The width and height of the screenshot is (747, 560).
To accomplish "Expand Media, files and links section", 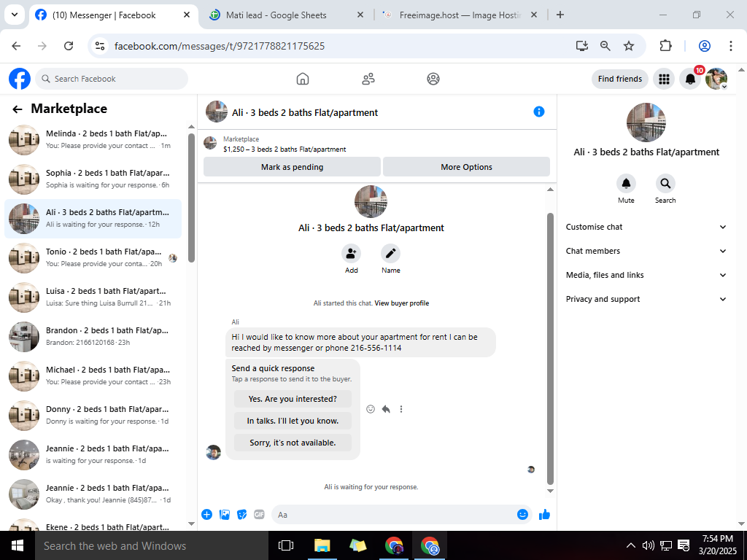I will [646, 275].
